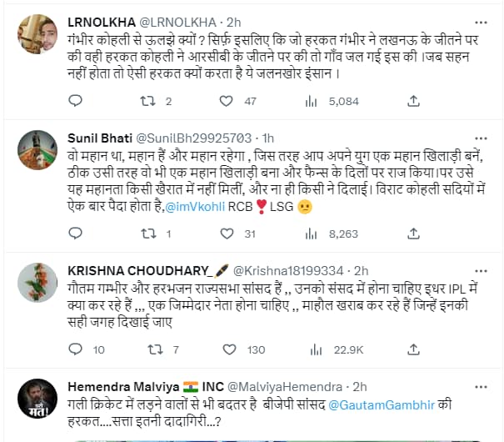This screenshot has height=442, width=504.
Task: Open replies on KRISHNA CHOUDHARY's tweet
Action: [76, 349]
